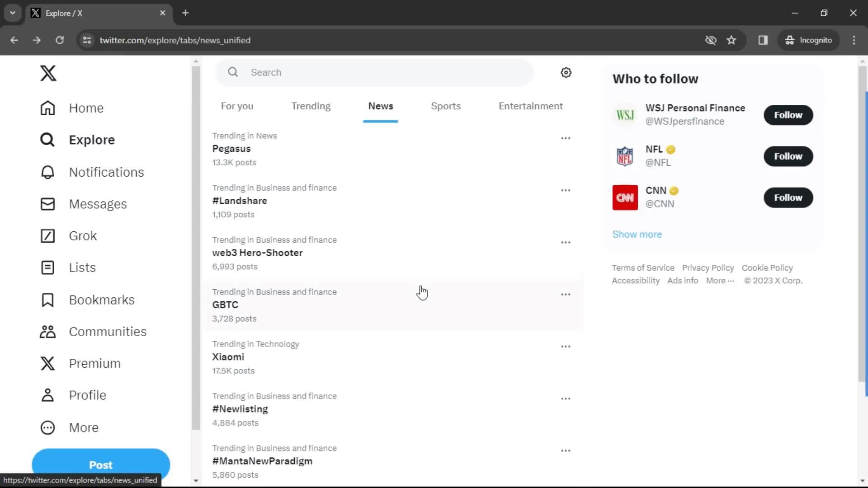Screen dimensions: 868x488
Task: Open more options for #MantaNewParadigm trend
Action: 566,451
